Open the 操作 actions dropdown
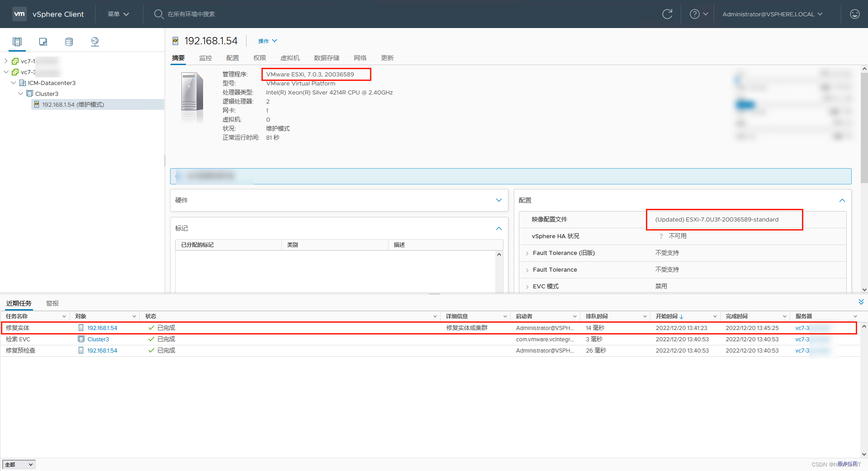This screenshot has height=471, width=868. pos(267,41)
